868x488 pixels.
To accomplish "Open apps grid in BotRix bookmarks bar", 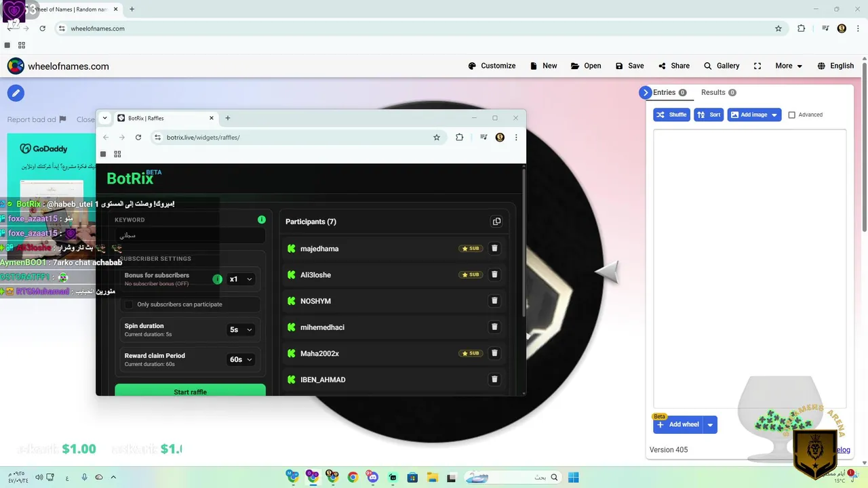I will (x=117, y=154).
